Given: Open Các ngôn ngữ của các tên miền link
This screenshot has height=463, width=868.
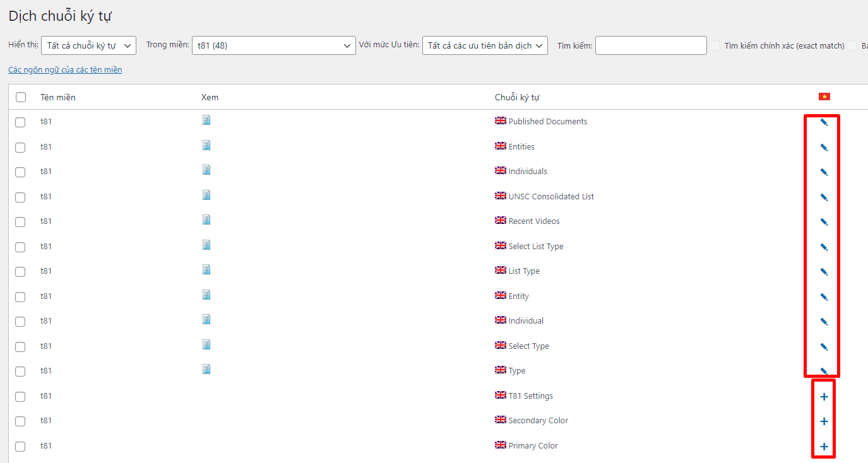Looking at the screenshot, I should 65,70.
